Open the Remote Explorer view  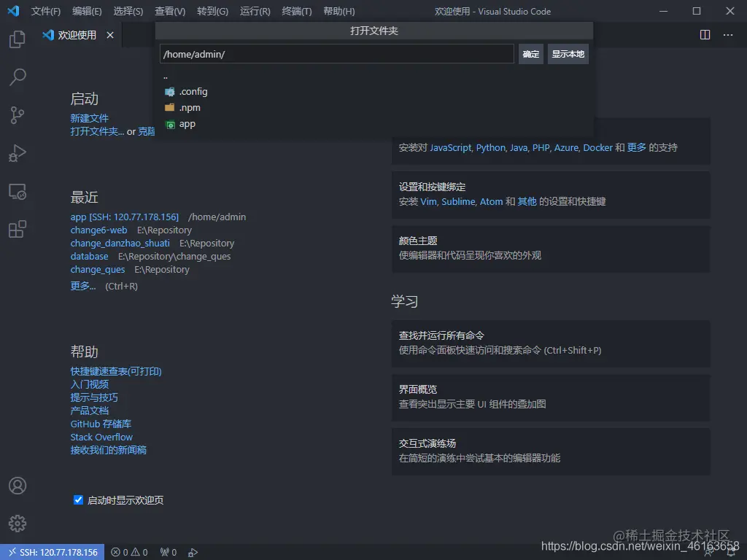point(18,192)
